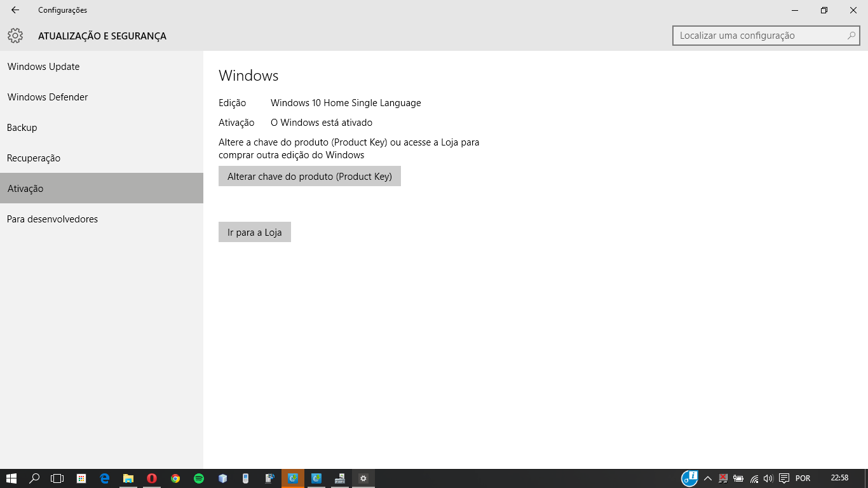
Task: Launch Google Chrome from the taskbar
Action: [x=175, y=478]
